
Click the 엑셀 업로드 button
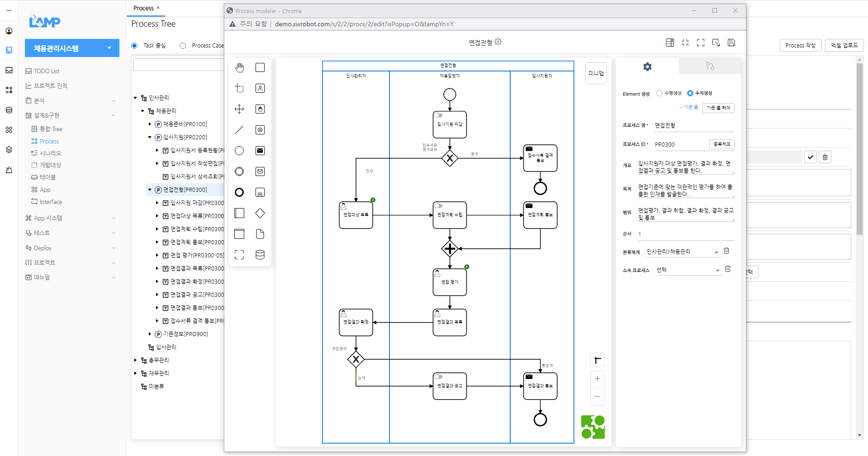844,45
